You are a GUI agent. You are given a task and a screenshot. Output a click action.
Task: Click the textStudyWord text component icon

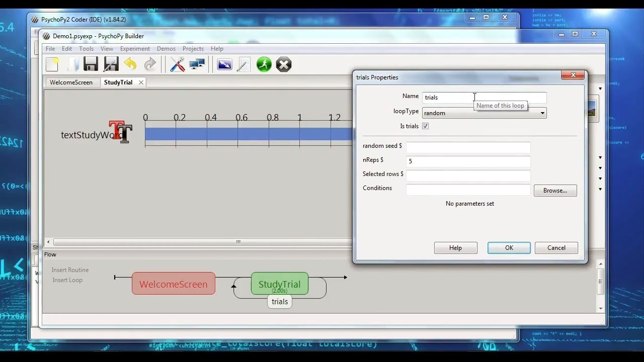tap(121, 132)
